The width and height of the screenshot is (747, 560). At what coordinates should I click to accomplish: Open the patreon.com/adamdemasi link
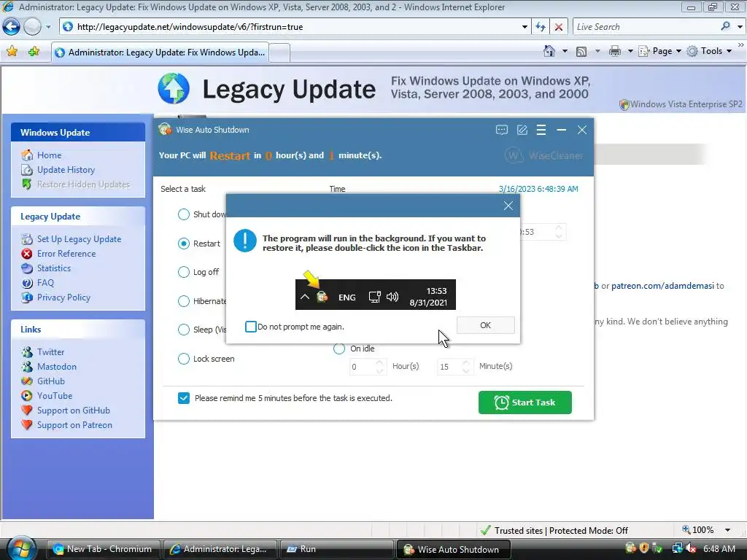click(662, 286)
